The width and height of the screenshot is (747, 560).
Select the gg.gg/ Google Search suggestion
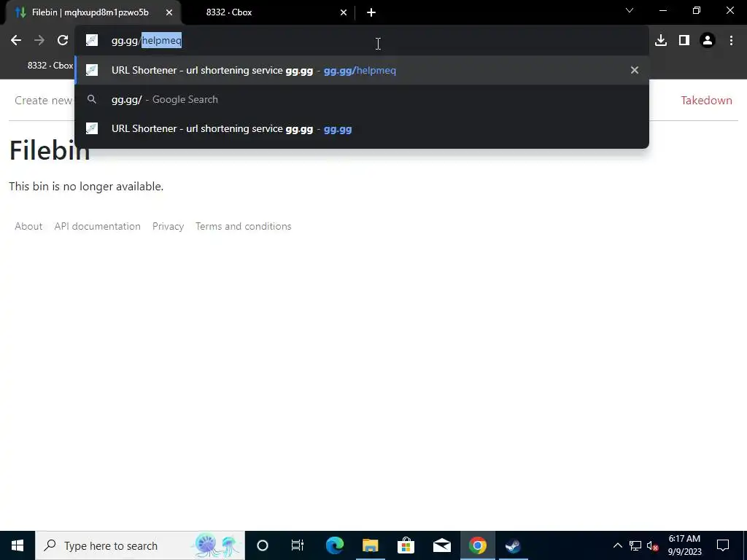pos(362,99)
